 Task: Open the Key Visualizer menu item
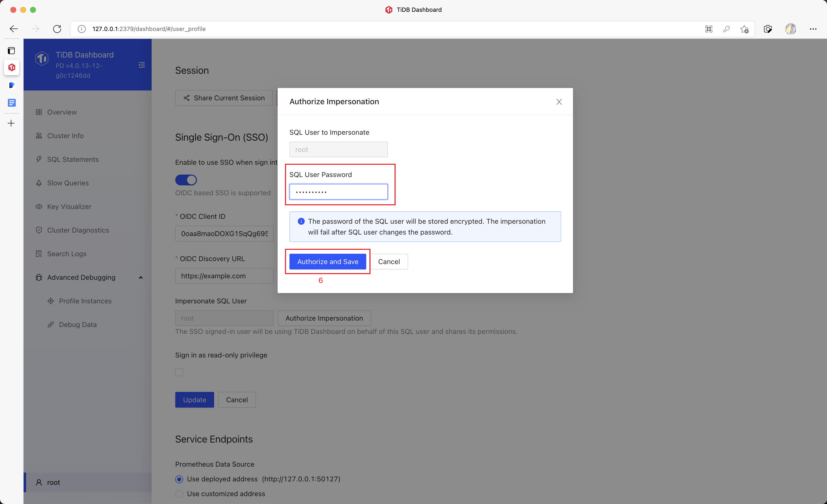coord(69,207)
